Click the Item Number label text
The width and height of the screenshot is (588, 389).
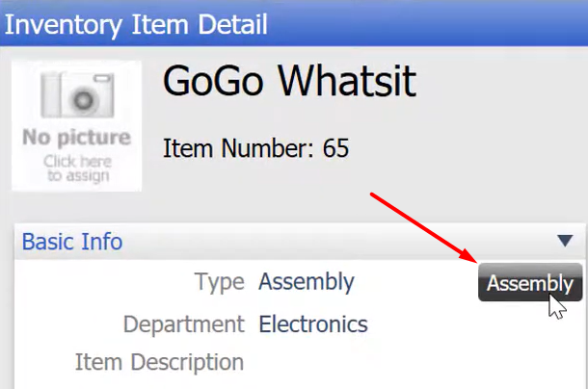point(238,148)
